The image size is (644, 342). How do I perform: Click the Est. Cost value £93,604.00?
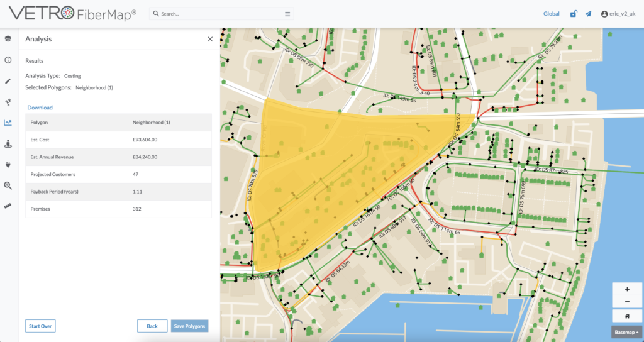point(145,140)
